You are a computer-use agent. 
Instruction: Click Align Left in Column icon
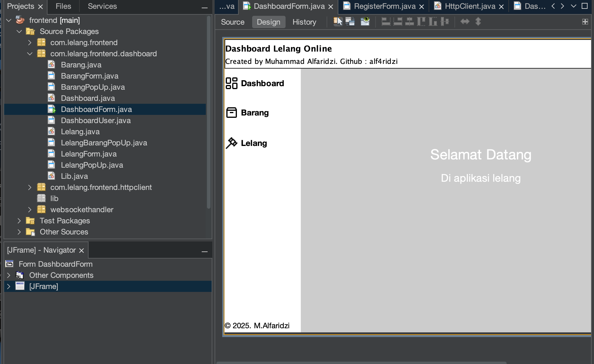(386, 22)
